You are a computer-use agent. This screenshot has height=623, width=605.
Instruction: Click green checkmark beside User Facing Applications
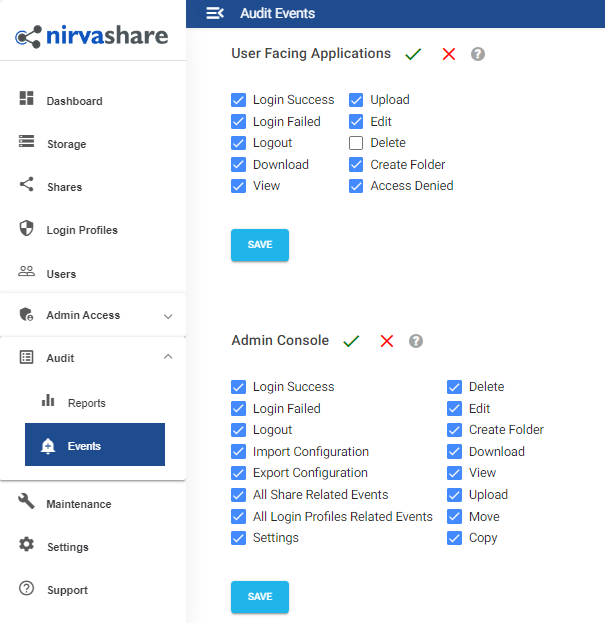(x=413, y=54)
